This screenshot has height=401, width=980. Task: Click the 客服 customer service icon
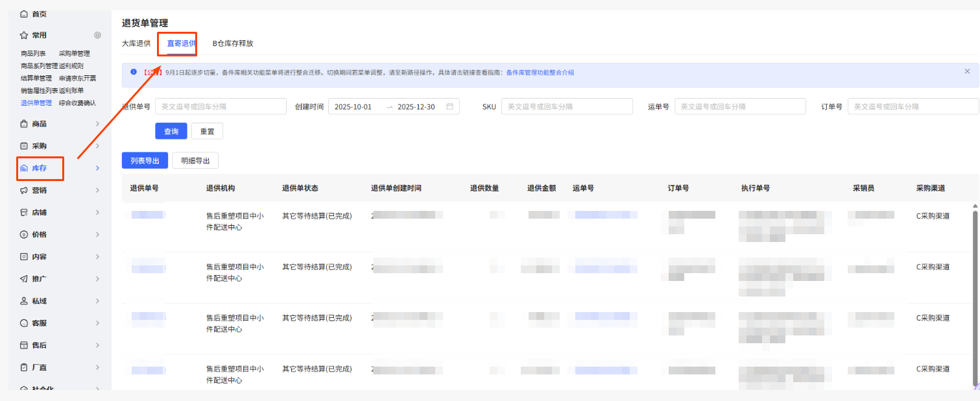point(24,323)
